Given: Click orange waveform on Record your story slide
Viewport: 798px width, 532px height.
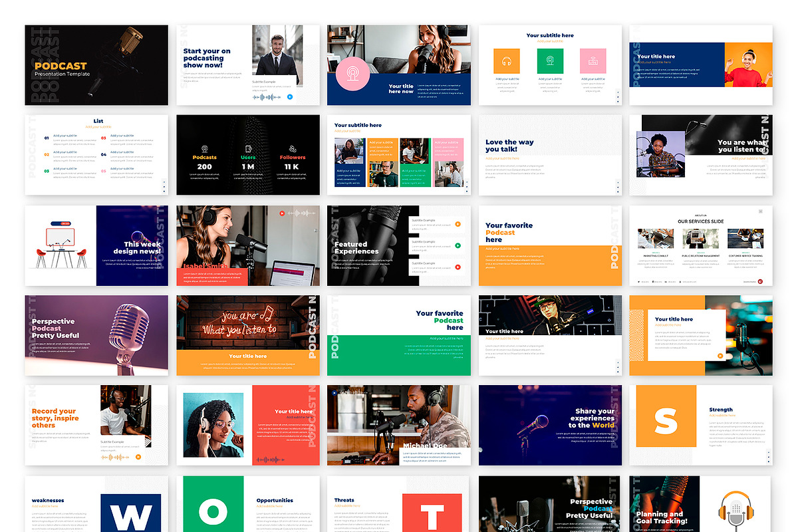Looking at the screenshot, I should 116,457.
